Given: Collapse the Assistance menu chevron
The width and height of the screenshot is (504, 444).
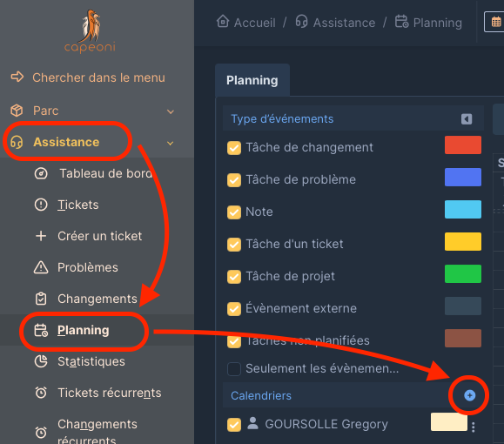Looking at the screenshot, I should coord(171,143).
